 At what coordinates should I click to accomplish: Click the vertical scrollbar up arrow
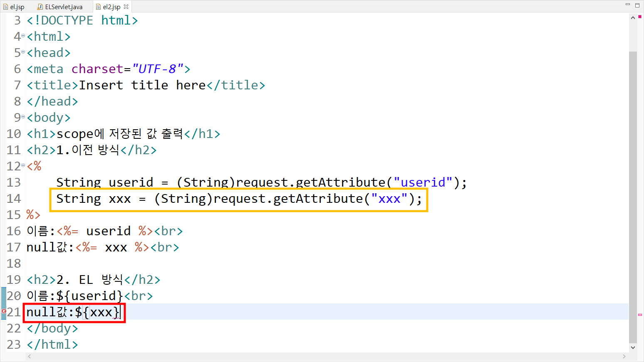633,18
